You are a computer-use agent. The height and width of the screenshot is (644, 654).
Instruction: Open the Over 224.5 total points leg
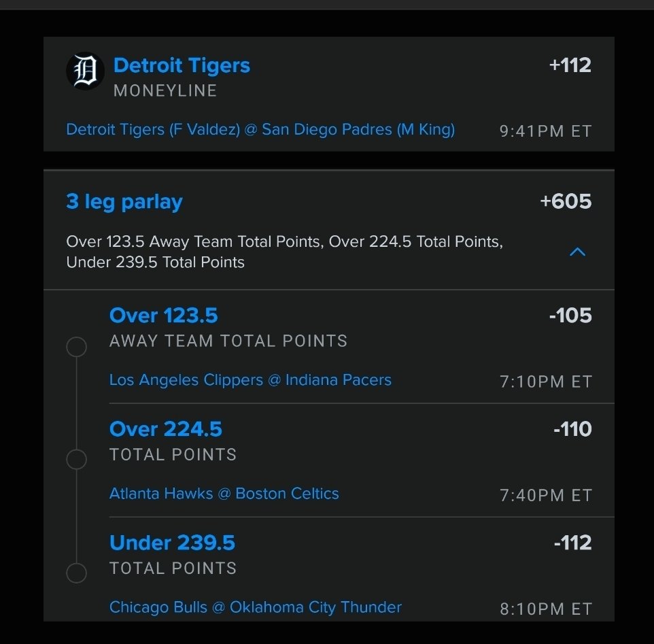click(x=166, y=429)
